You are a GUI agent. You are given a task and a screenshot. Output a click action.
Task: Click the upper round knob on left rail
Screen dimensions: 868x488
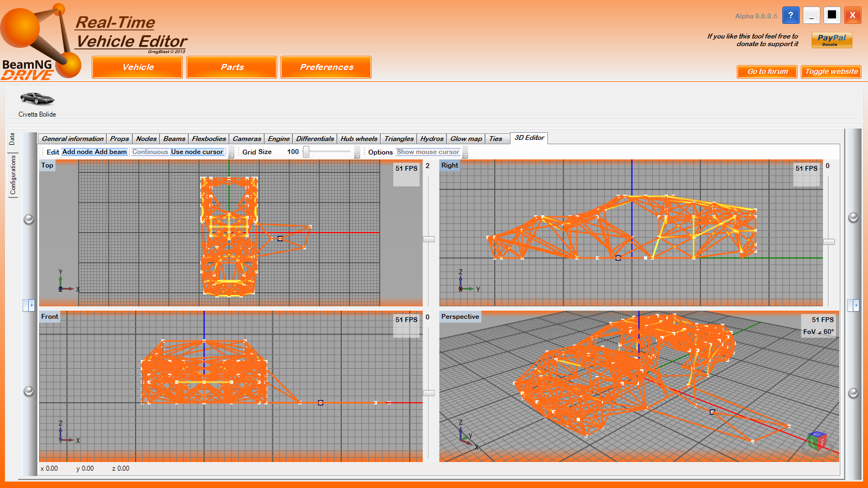29,219
